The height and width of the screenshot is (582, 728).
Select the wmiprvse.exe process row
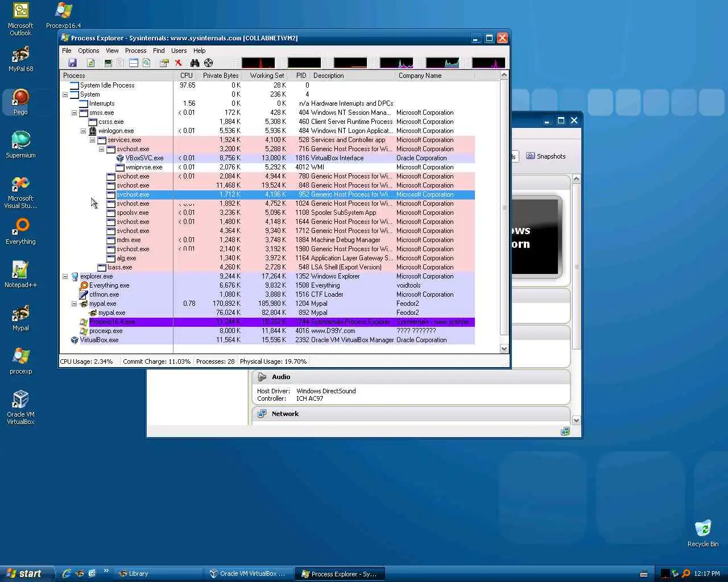pyautogui.click(x=267, y=167)
